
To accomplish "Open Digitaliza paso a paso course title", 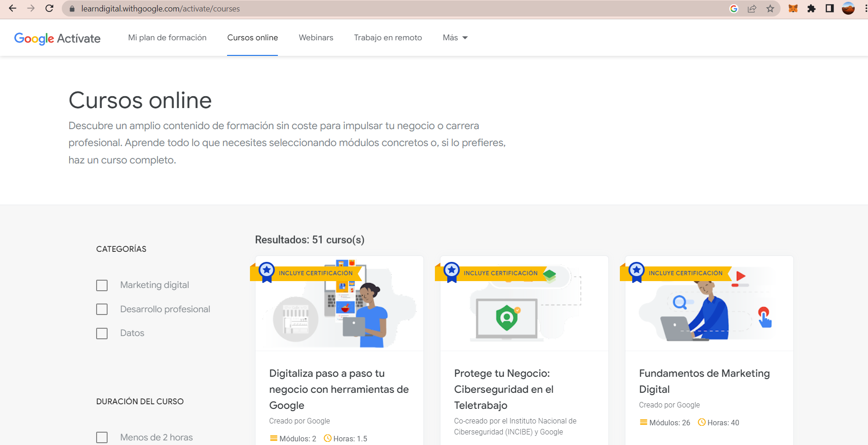I will pyautogui.click(x=339, y=389).
